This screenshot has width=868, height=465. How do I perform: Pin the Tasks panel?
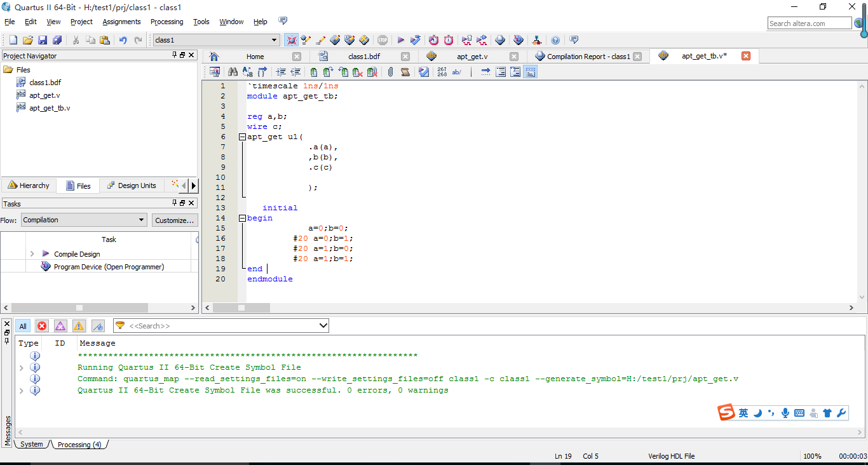[175, 203]
